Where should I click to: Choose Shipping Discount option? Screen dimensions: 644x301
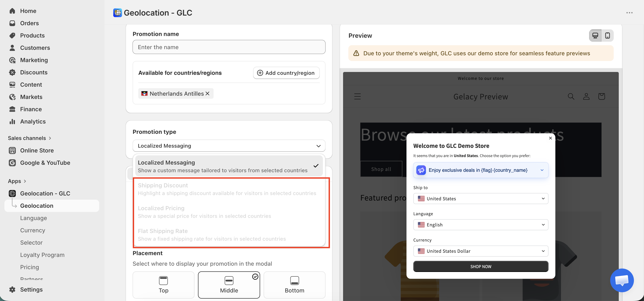point(229,189)
